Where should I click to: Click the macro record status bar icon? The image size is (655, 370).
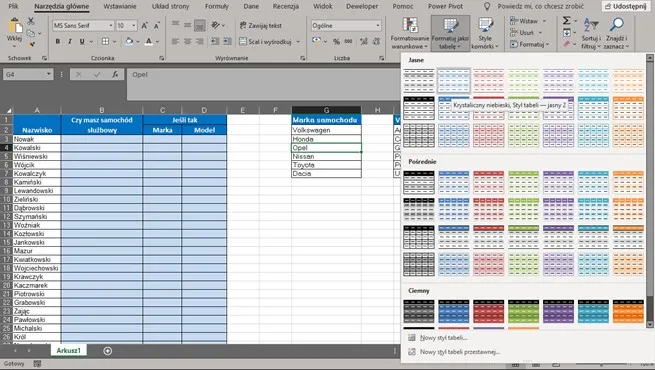pyautogui.click(x=37, y=364)
